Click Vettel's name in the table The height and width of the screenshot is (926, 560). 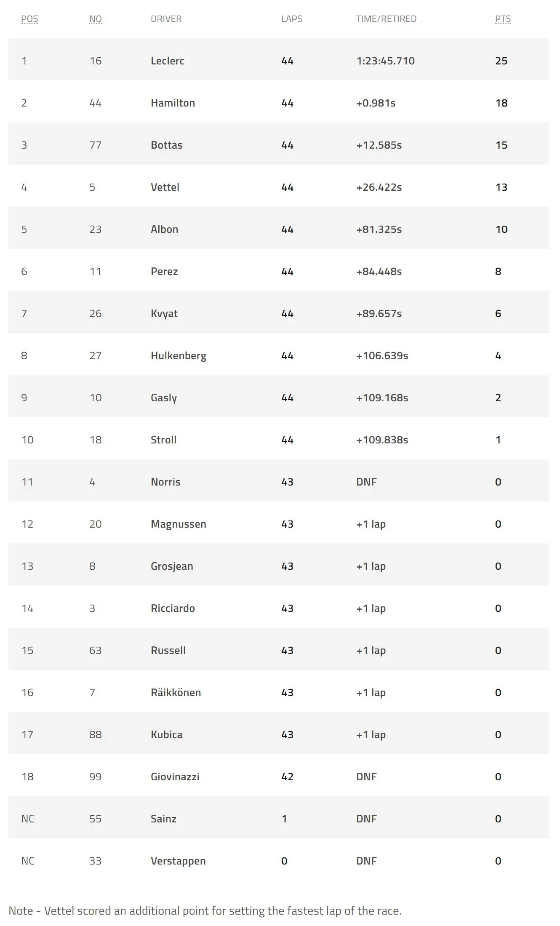pos(165,187)
